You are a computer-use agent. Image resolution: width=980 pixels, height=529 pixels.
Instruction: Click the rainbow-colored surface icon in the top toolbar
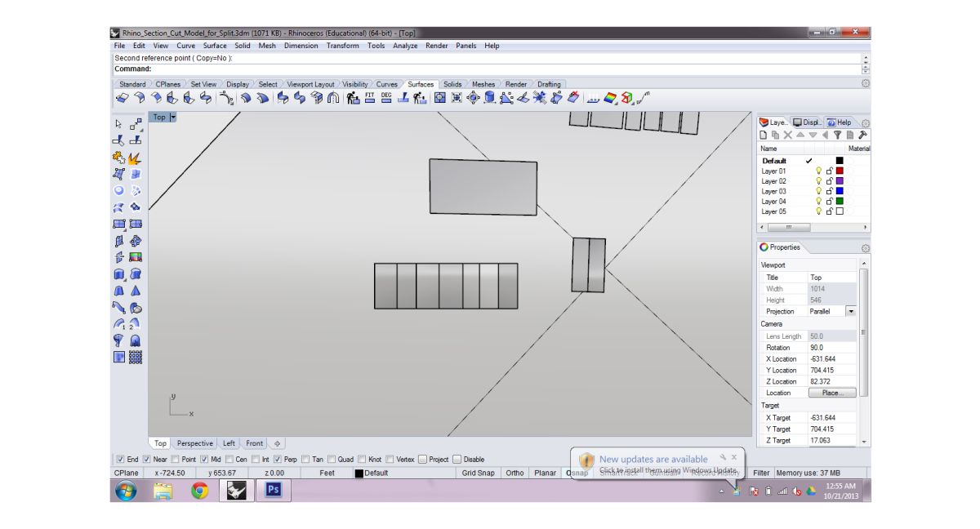click(610, 97)
